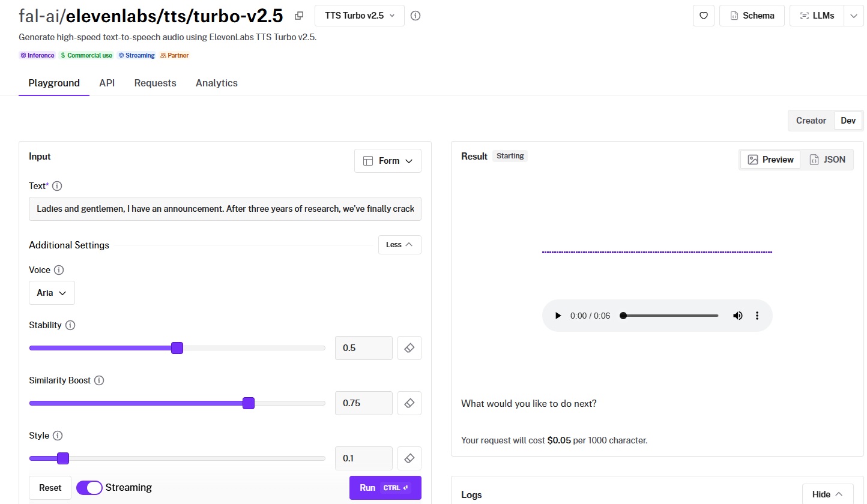Switch result view to JSON
The width and height of the screenshot is (867, 504).
[827, 160]
